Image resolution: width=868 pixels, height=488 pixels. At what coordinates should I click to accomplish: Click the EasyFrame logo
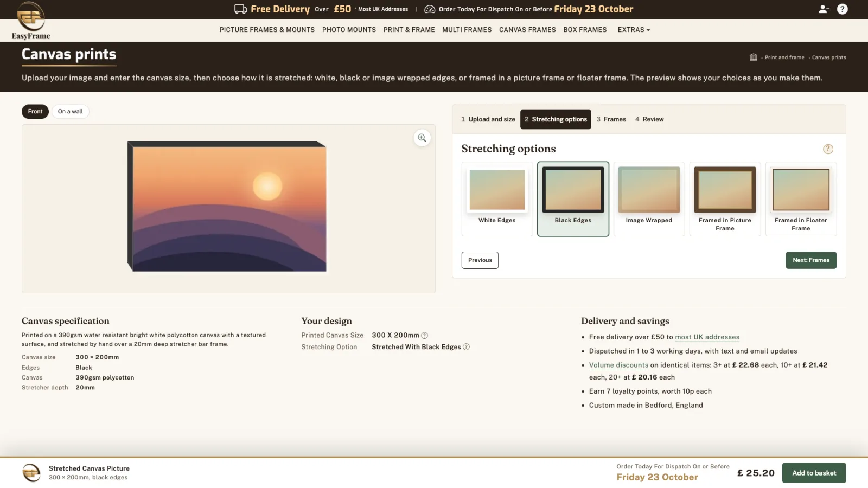pos(31,21)
